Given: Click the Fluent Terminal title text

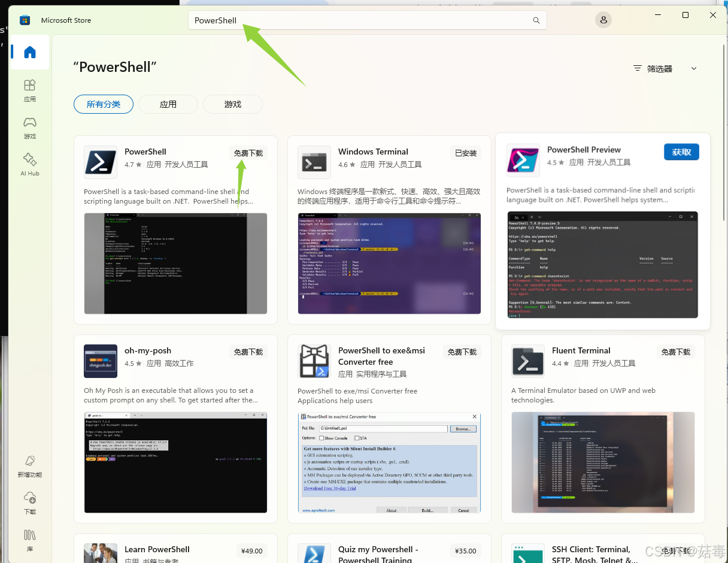Looking at the screenshot, I should click(581, 350).
